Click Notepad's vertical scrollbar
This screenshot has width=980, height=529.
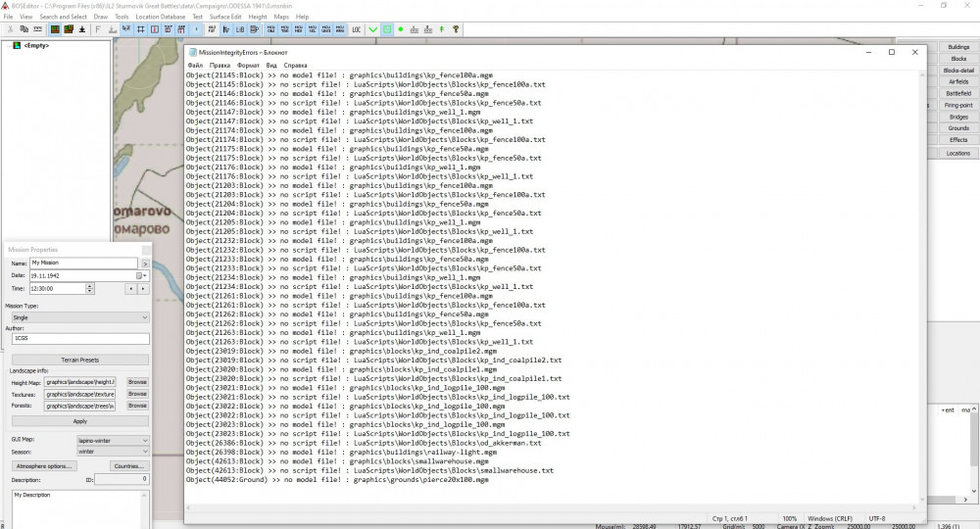(922, 287)
